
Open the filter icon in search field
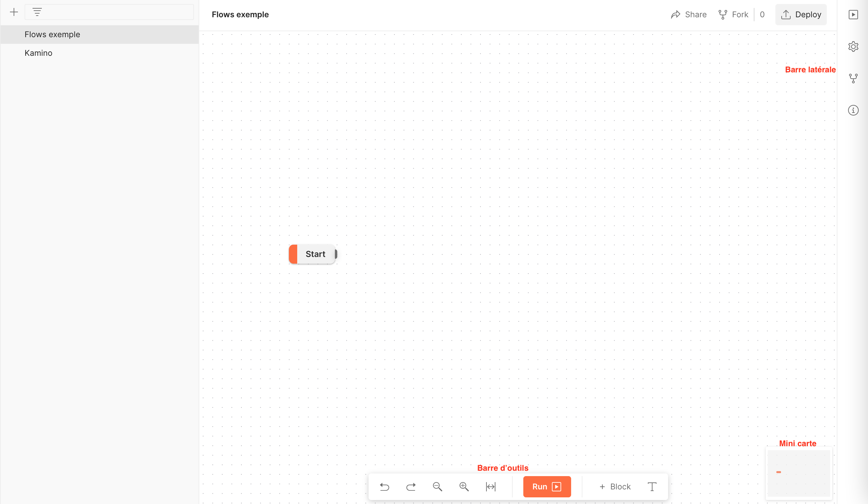(x=37, y=12)
